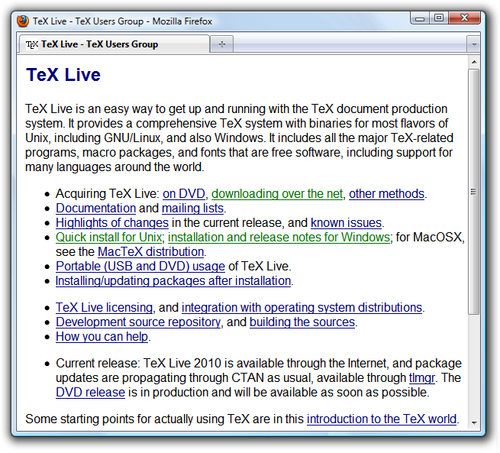Open 'downloading over the net' link

tap(277, 194)
